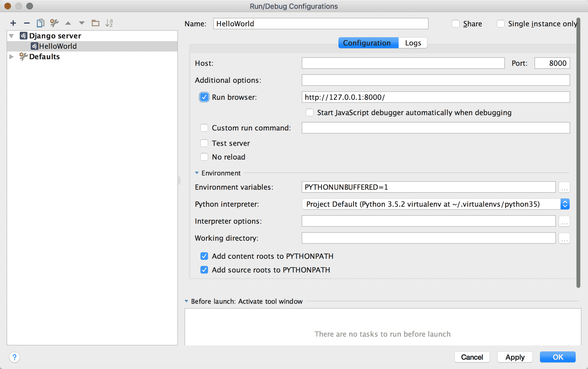Select the Defaults tree item label
Viewport: 588px width, 369px height.
tap(44, 57)
